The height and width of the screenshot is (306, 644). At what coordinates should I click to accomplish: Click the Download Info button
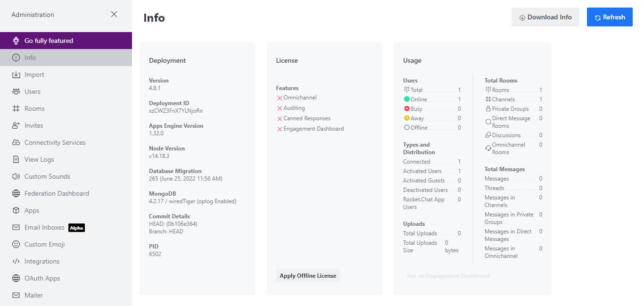545,17
